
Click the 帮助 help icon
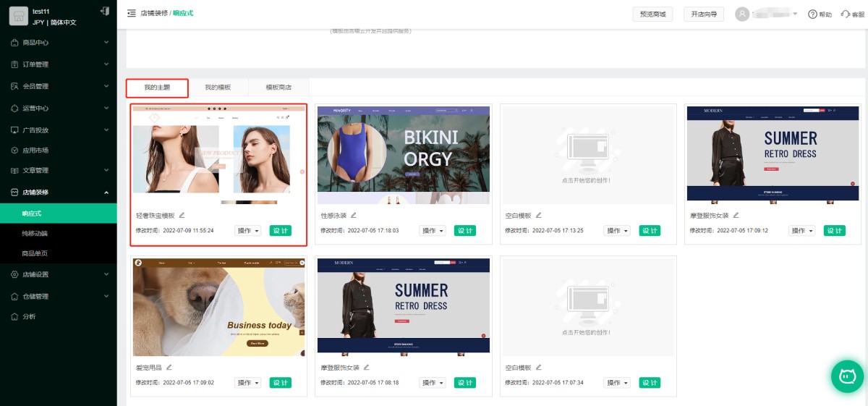[813, 14]
